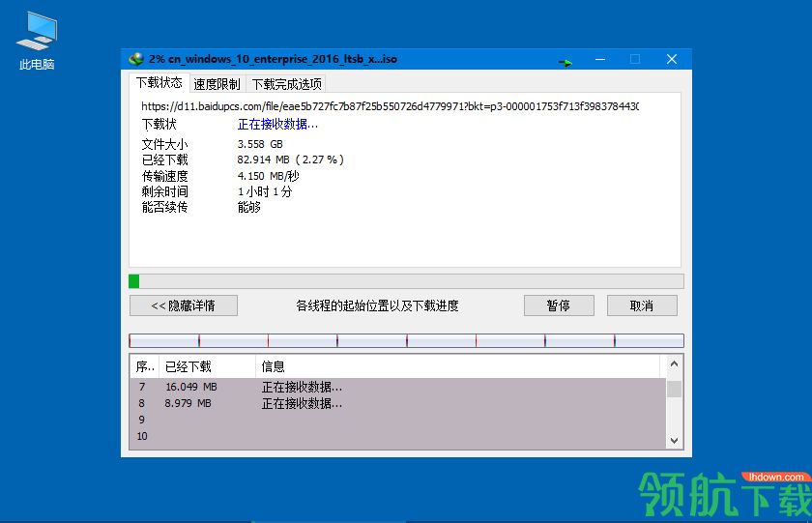Select thread row 7 with 16.049 MB
The width and height of the screenshot is (812, 523).
(x=397, y=387)
